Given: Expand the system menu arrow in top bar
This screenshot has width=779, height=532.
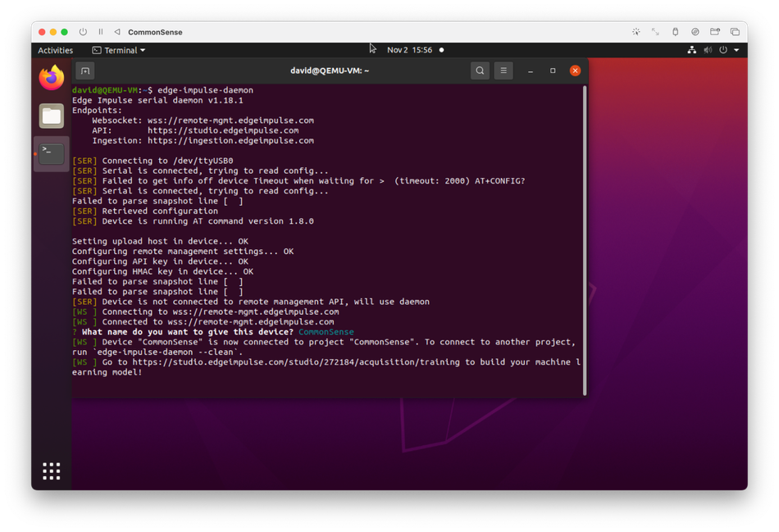Looking at the screenshot, I should (737, 50).
